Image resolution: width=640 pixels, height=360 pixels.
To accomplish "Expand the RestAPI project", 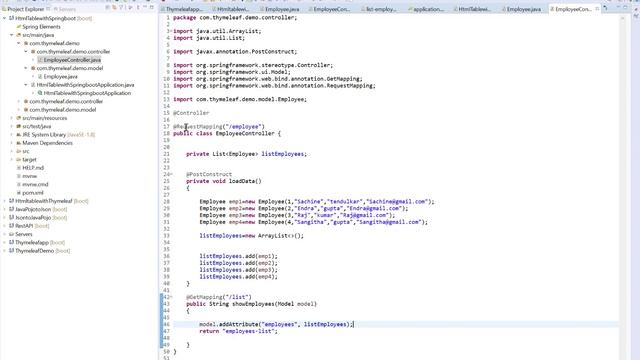I will pyautogui.click(x=4, y=226).
